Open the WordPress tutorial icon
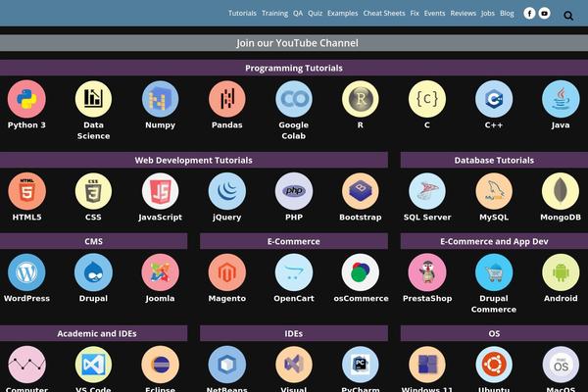Image resolution: width=588 pixels, height=392 pixels. point(26,272)
